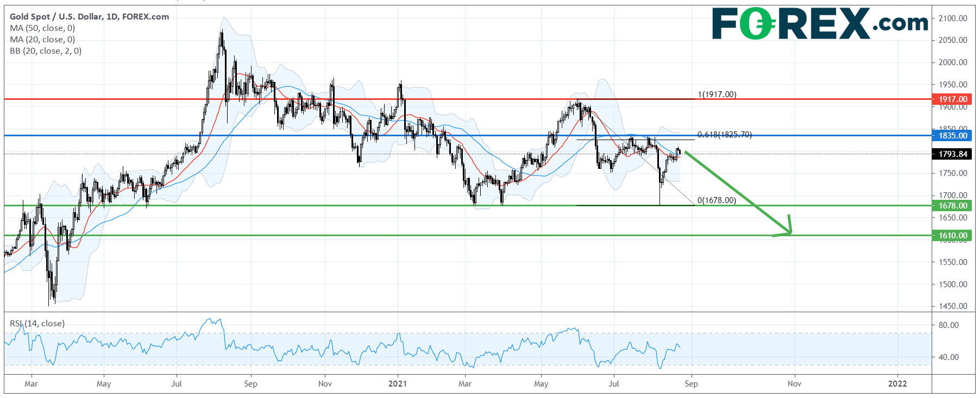Click the Gold Spot / U.S. Dollar chart title
The height and width of the screenshot is (398, 980).
[x=89, y=17]
